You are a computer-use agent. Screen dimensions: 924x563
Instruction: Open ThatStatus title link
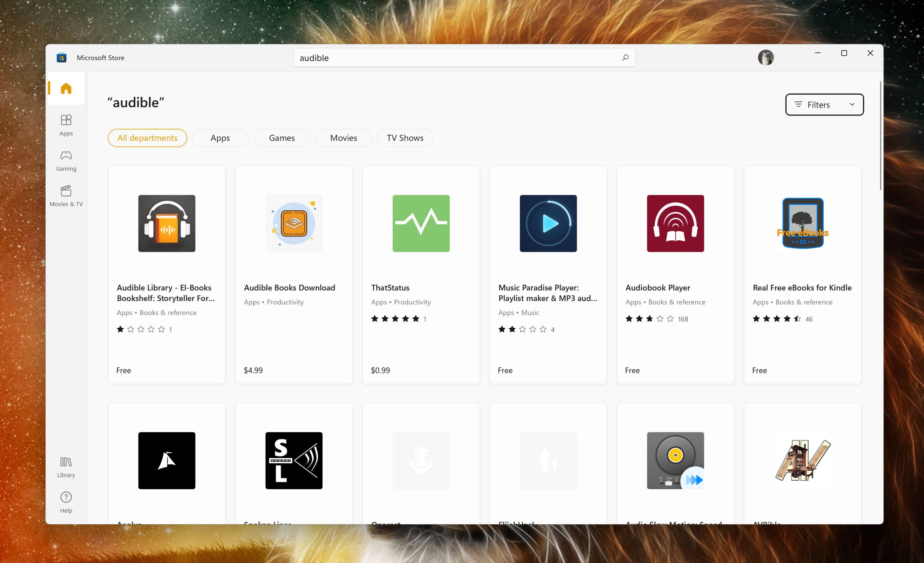coord(390,288)
